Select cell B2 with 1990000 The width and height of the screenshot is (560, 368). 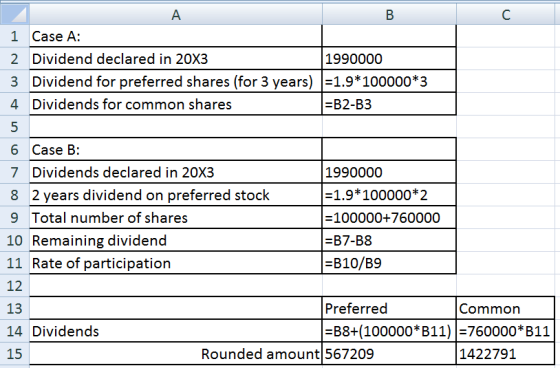coord(389,59)
